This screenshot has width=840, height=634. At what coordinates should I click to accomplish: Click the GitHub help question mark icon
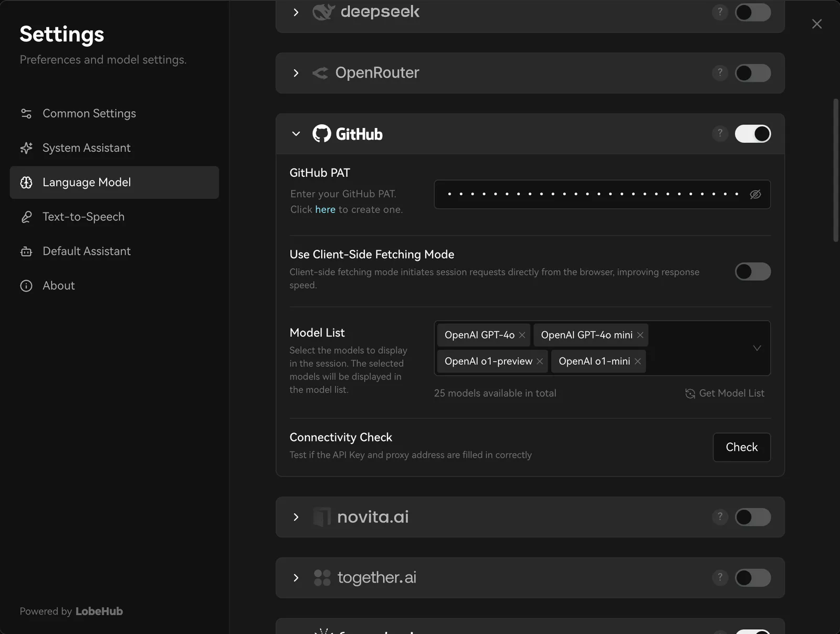tap(720, 133)
